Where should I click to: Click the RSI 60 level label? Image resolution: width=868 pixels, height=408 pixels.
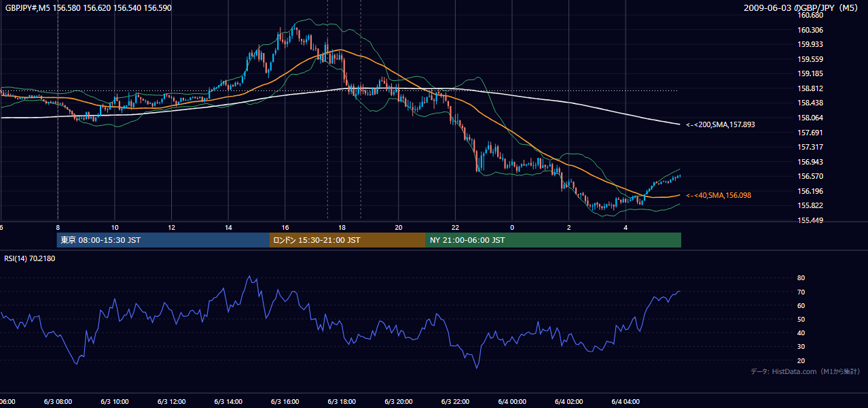(801, 305)
